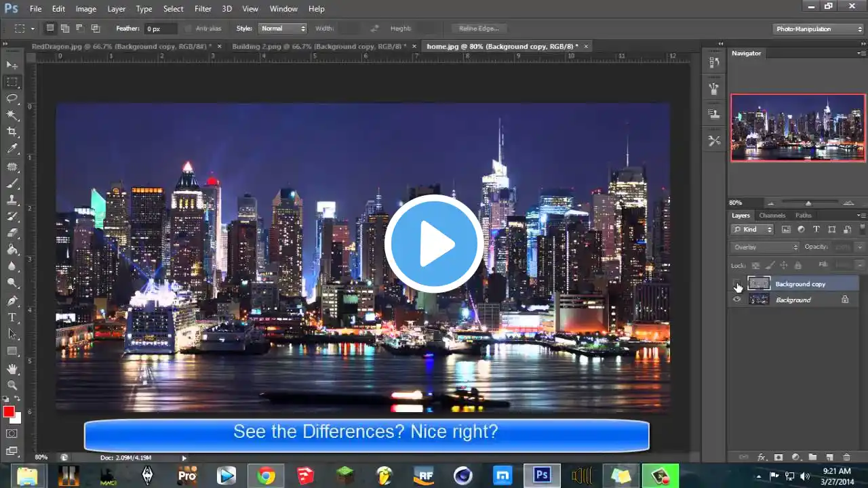Pick the Magic Wand tool
This screenshot has height=488, width=868.
12,115
